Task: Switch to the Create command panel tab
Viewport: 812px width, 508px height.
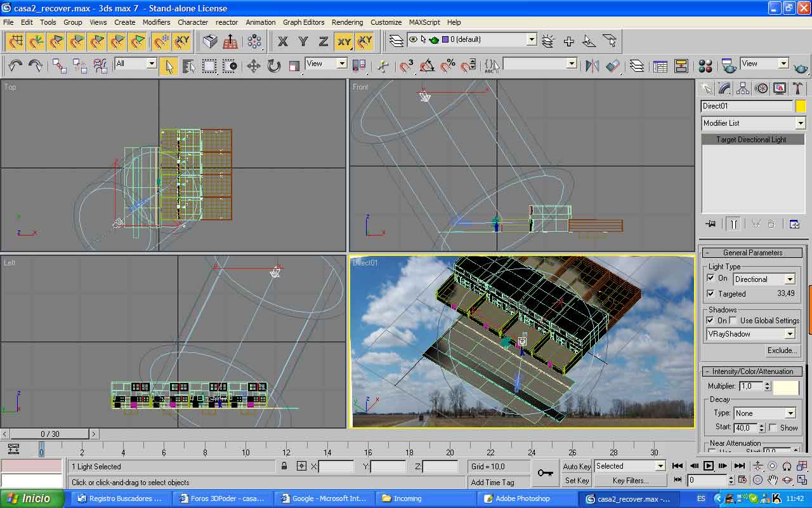Action: (x=706, y=88)
